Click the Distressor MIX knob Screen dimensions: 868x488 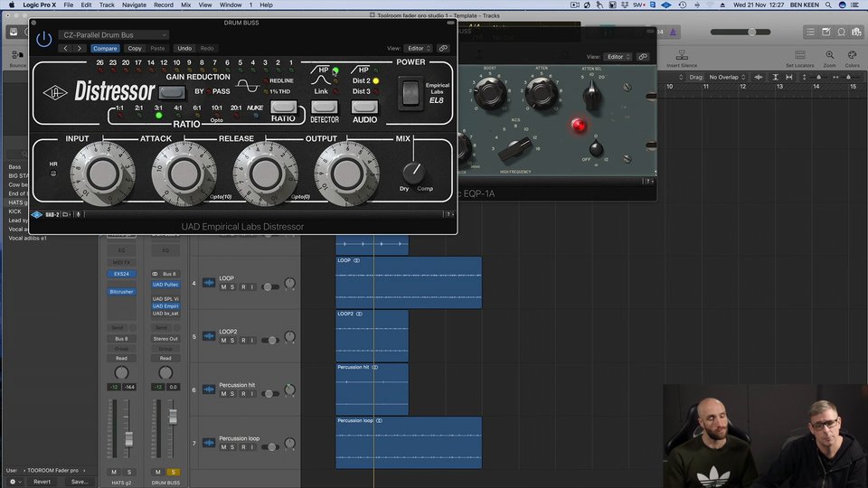(413, 173)
